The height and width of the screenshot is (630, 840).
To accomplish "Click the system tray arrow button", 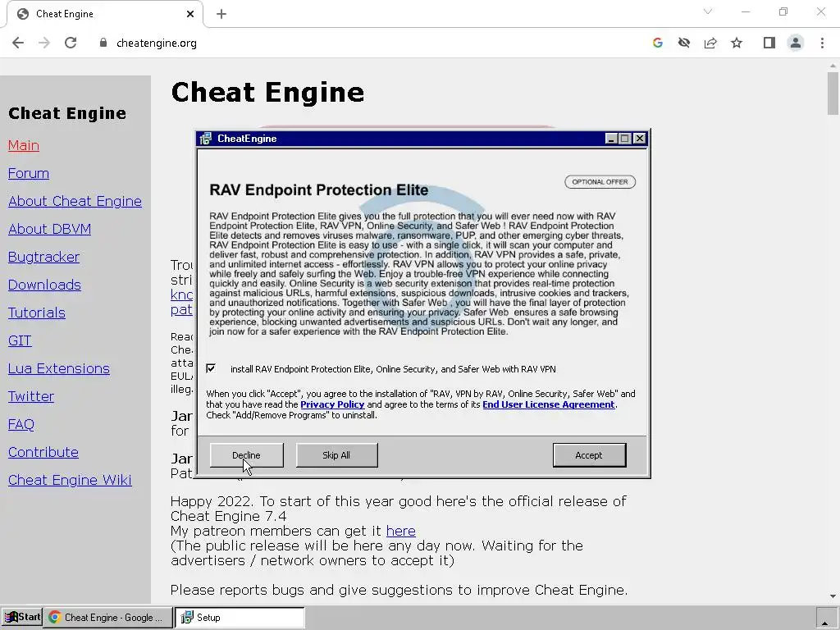I will coord(825,617).
